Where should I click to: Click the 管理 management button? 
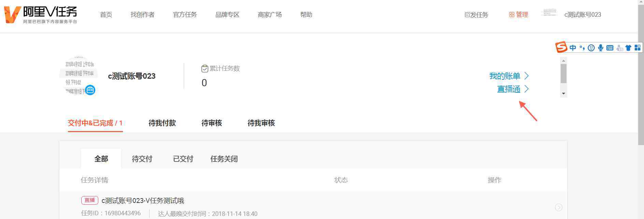pyautogui.click(x=518, y=15)
